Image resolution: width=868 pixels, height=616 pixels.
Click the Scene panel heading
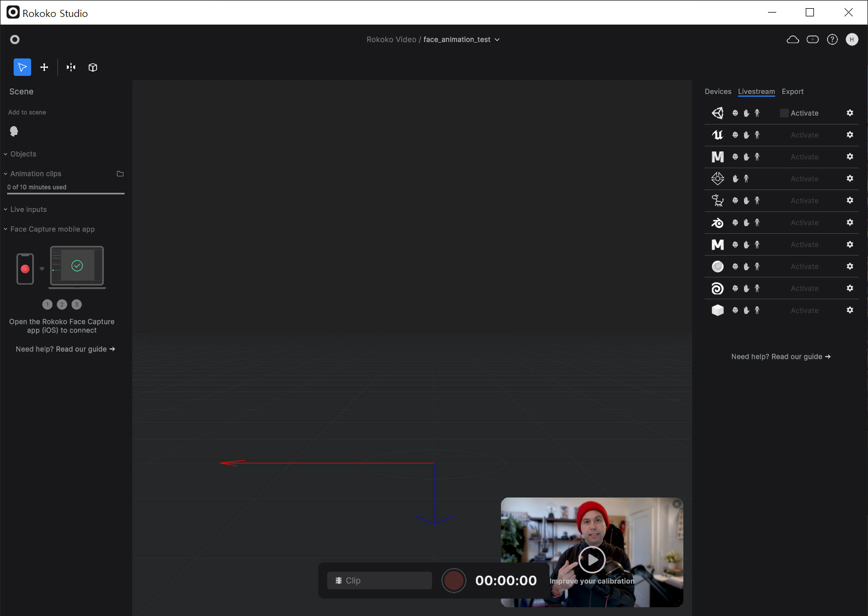coord(21,91)
